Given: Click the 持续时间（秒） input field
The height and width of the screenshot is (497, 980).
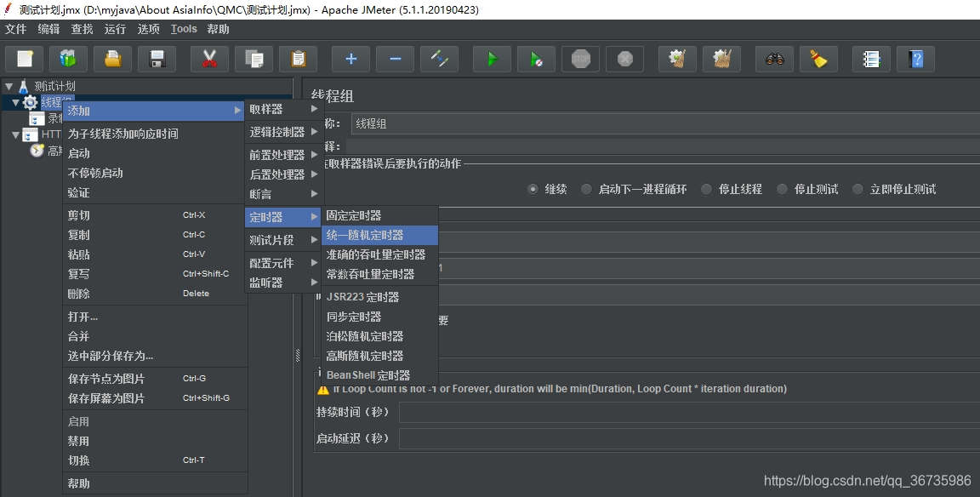Looking at the screenshot, I should [689, 413].
